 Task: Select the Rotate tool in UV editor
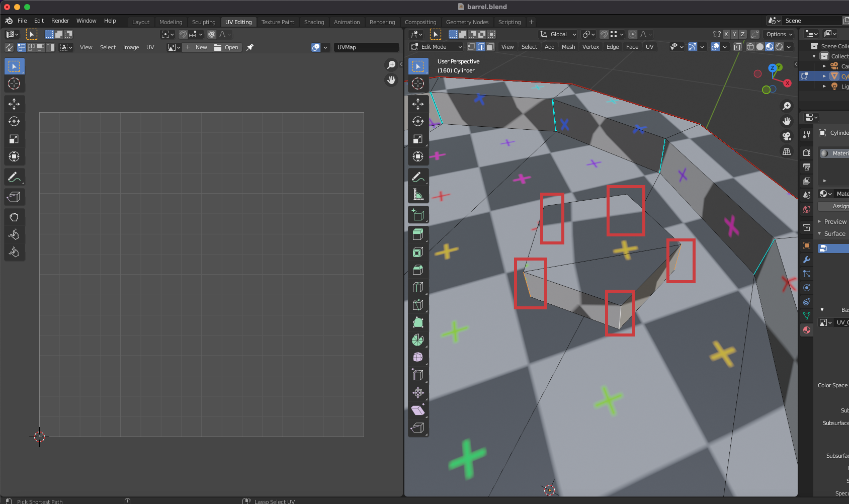pos(14,121)
